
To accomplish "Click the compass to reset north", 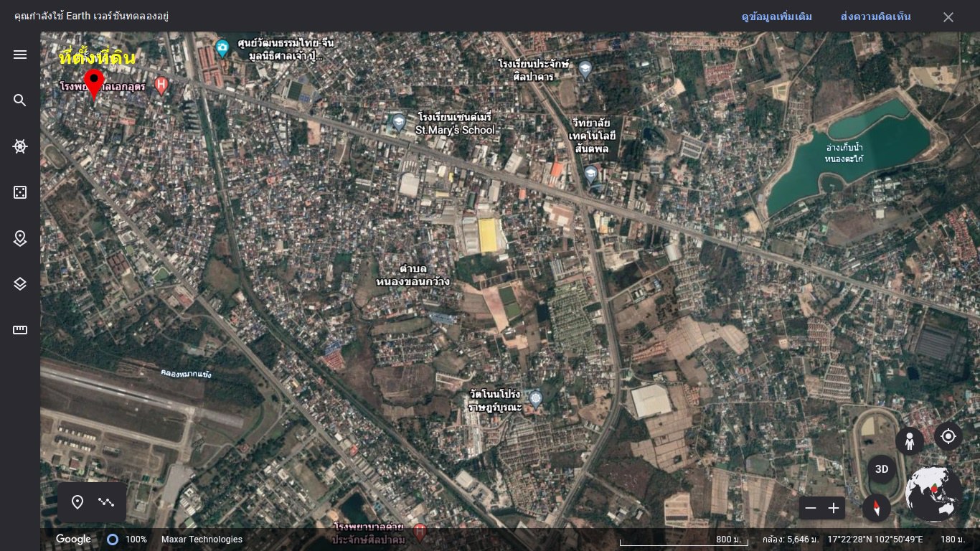I will click(x=876, y=509).
